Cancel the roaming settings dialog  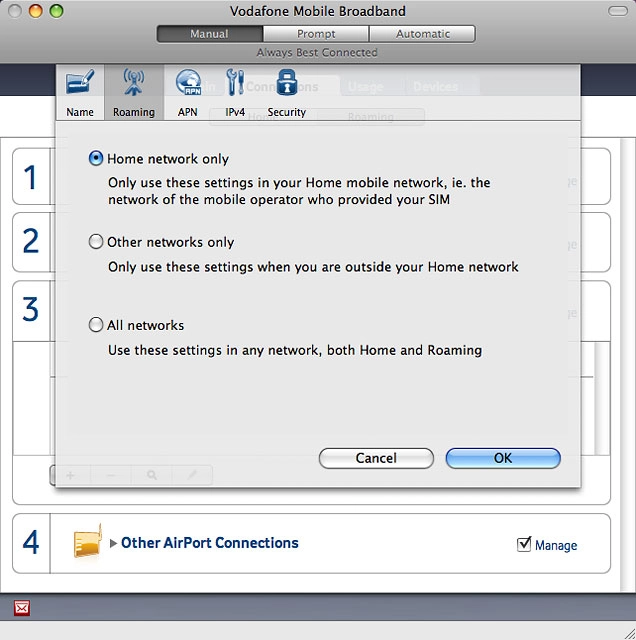coord(376,458)
